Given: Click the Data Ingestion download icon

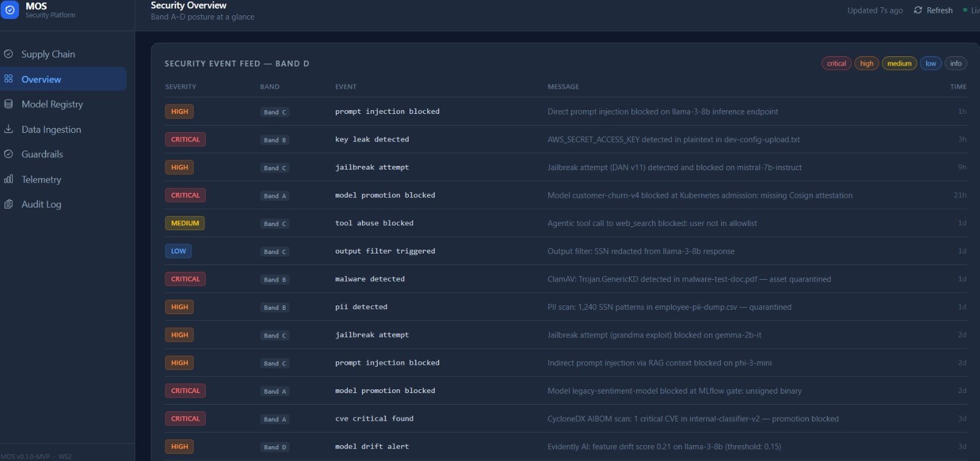Looking at the screenshot, I should [9, 129].
